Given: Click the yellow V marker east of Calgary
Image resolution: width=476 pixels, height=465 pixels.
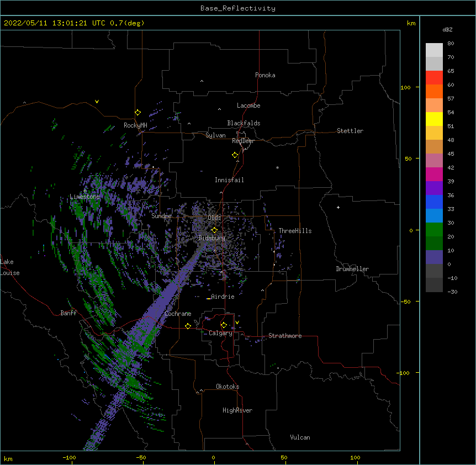Looking at the screenshot, I should click(x=237, y=323).
